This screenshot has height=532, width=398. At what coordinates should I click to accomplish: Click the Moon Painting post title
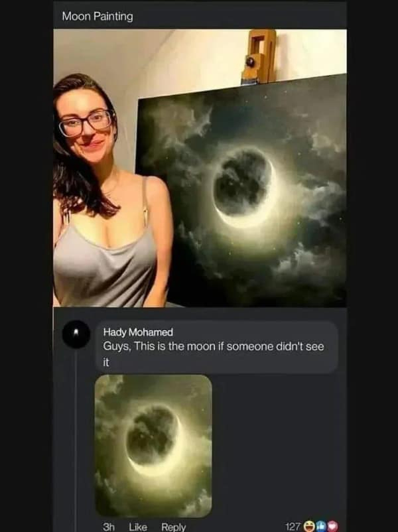click(98, 16)
